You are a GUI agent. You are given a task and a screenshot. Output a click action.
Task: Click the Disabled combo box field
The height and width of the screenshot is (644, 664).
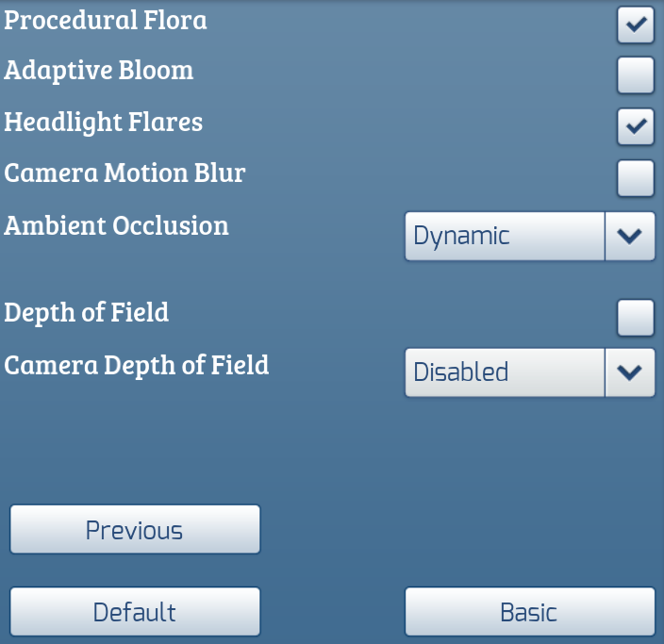505,372
